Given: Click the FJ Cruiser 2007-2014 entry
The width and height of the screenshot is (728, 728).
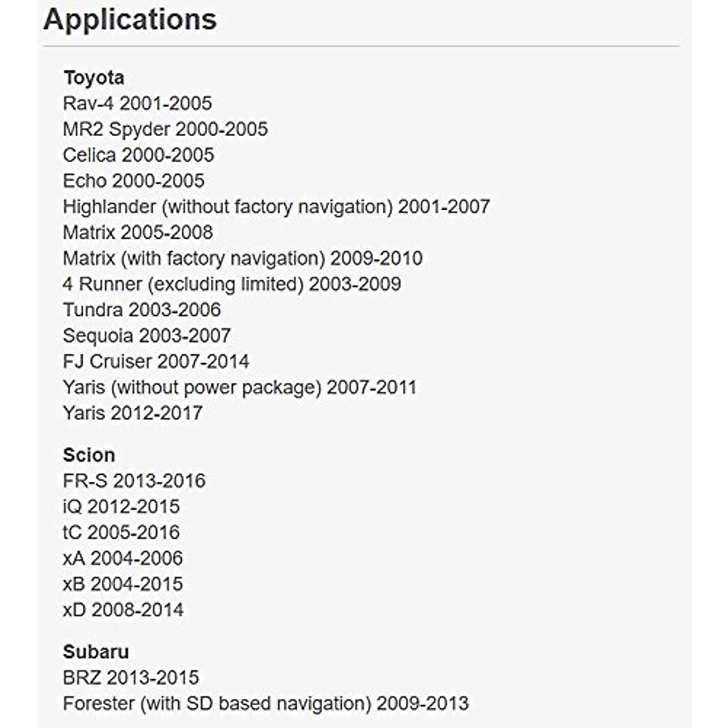Looking at the screenshot, I should (156, 362).
